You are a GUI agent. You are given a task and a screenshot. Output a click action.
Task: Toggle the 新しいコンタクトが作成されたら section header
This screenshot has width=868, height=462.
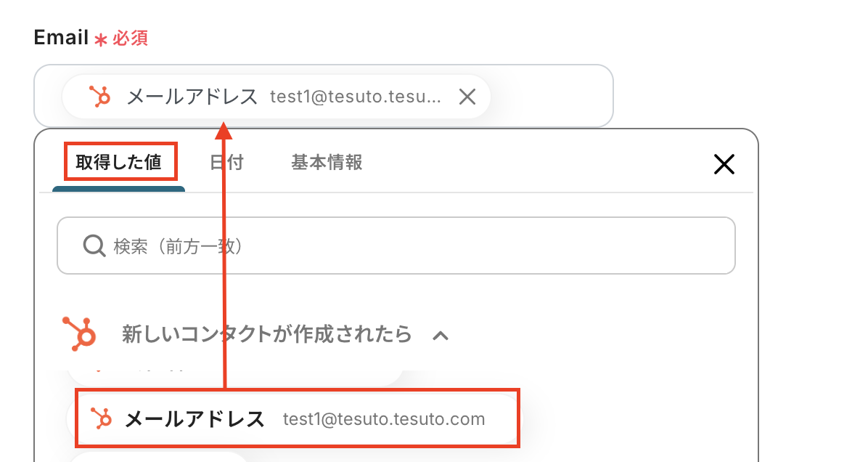click(266, 334)
